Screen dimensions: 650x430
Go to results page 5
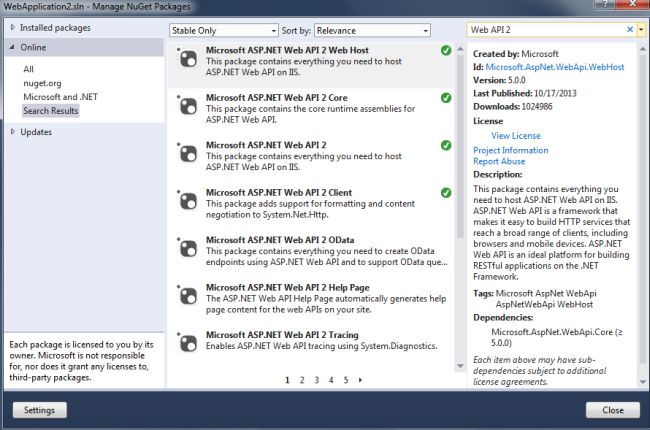click(x=346, y=380)
